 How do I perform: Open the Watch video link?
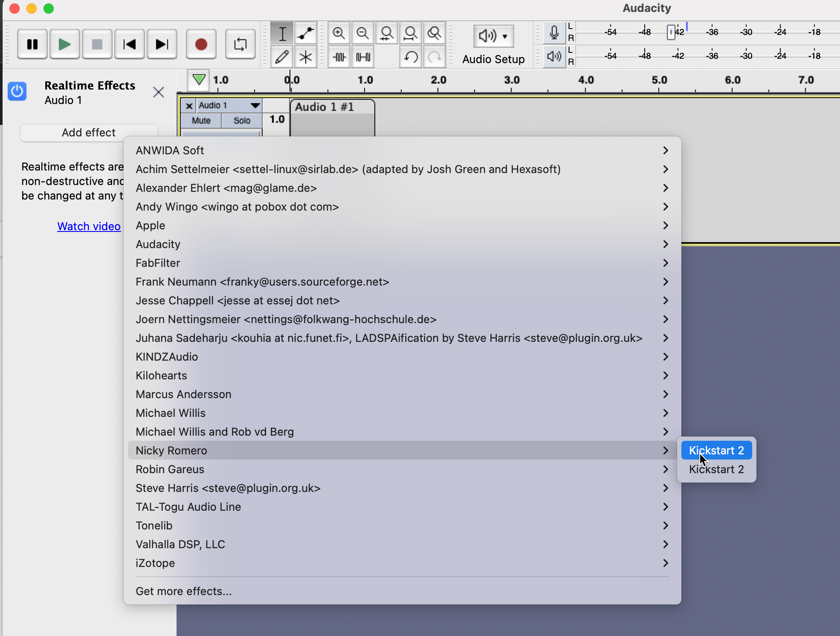pos(89,226)
